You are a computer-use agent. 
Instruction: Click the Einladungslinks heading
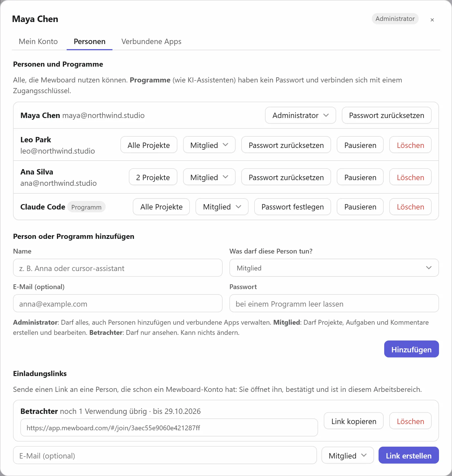[x=40, y=374]
